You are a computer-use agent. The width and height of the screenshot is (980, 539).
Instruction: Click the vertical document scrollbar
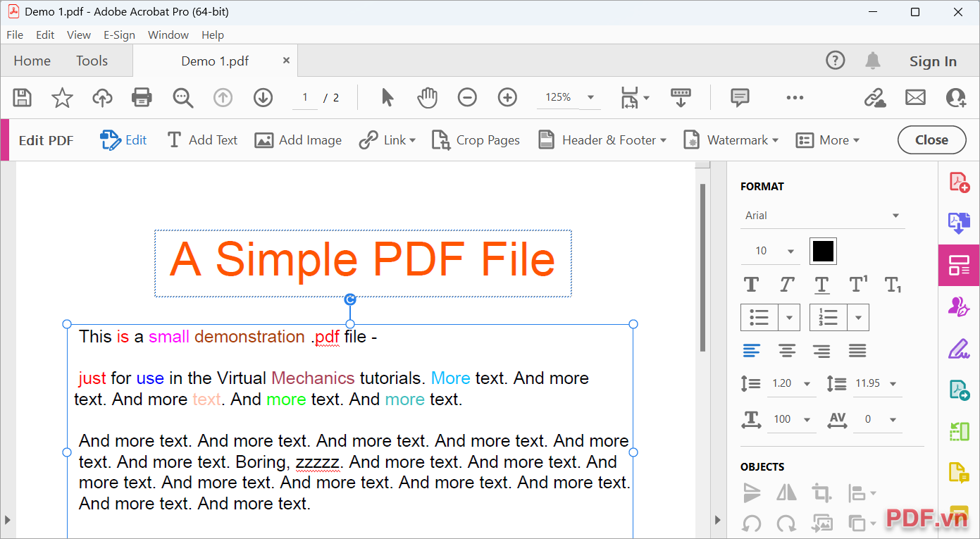702,268
